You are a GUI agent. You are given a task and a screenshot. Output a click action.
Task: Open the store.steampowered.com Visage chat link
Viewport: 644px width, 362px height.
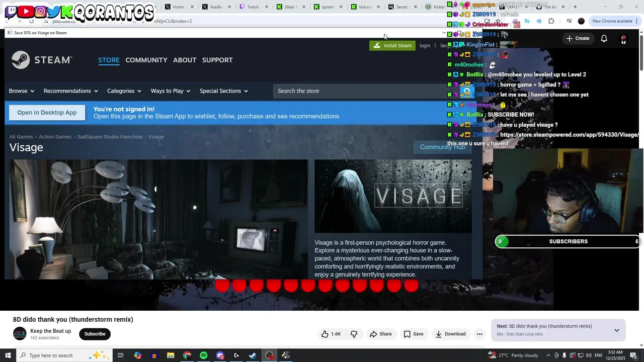tap(570, 135)
